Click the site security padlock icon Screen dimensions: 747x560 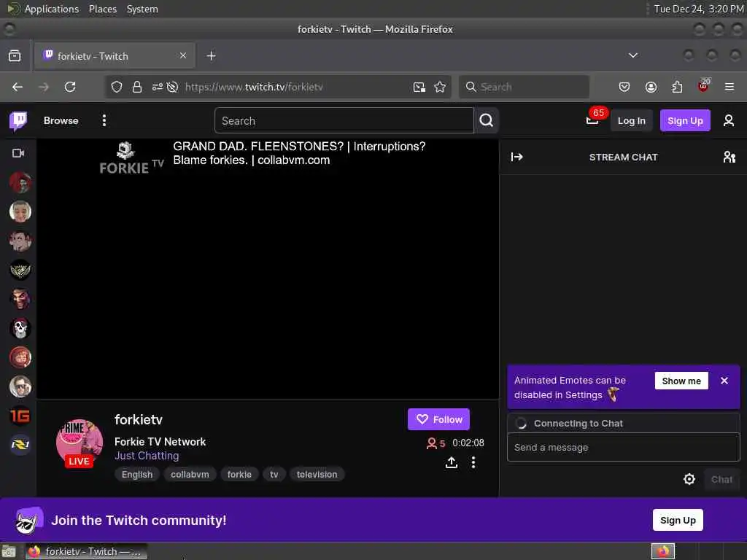coord(137,87)
